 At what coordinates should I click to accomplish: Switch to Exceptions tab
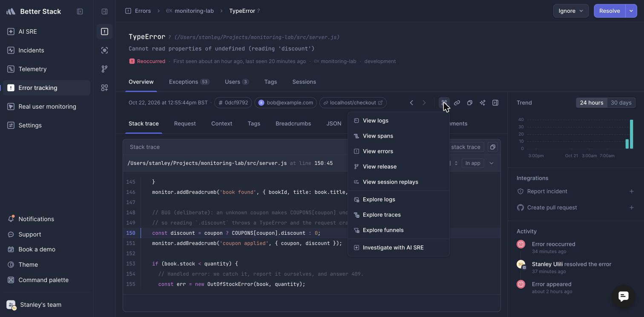(x=189, y=82)
